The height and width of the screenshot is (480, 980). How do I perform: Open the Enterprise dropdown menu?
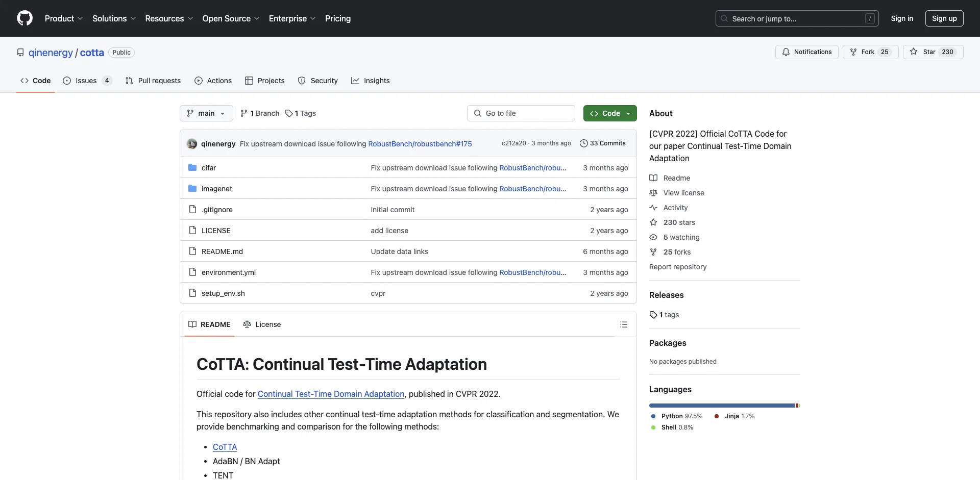[292, 18]
